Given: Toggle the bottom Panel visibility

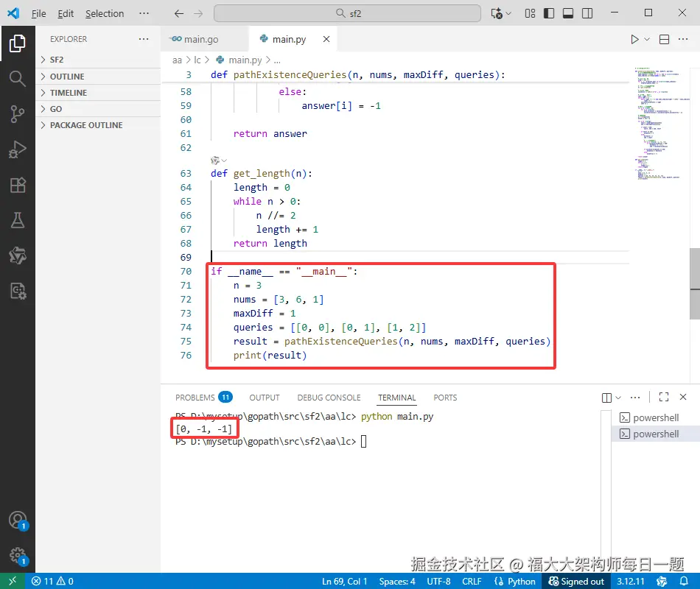Looking at the screenshot, I should (568, 13).
